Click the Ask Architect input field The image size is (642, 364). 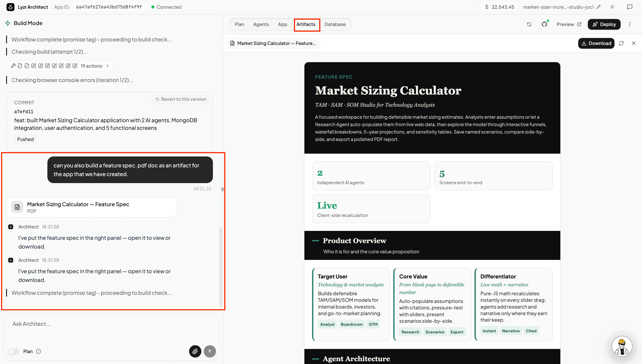111,324
